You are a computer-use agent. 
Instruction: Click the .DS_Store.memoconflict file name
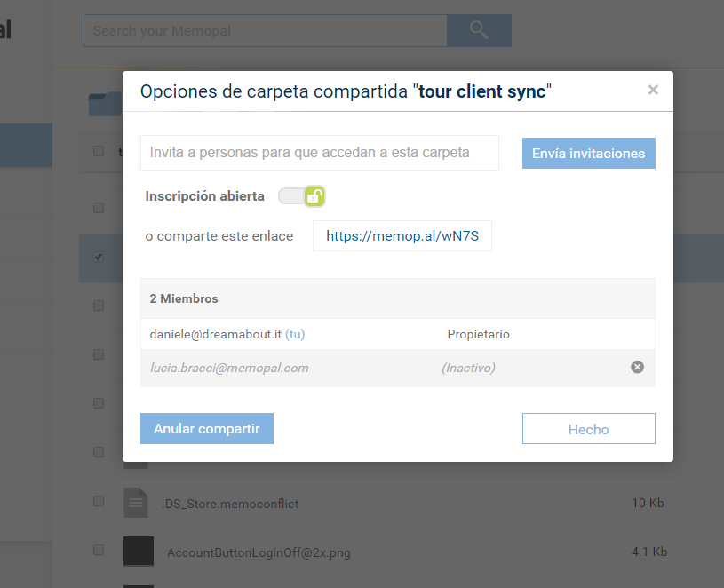point(230,504)
